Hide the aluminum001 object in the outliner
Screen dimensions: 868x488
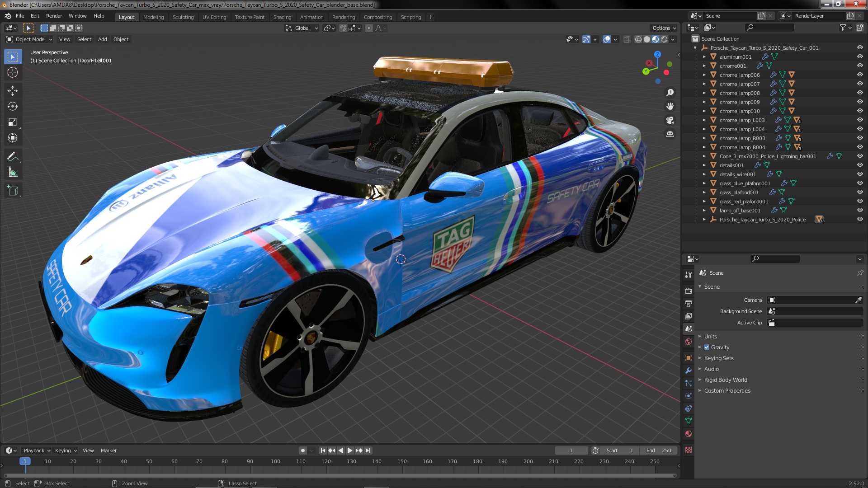[860, 57]
